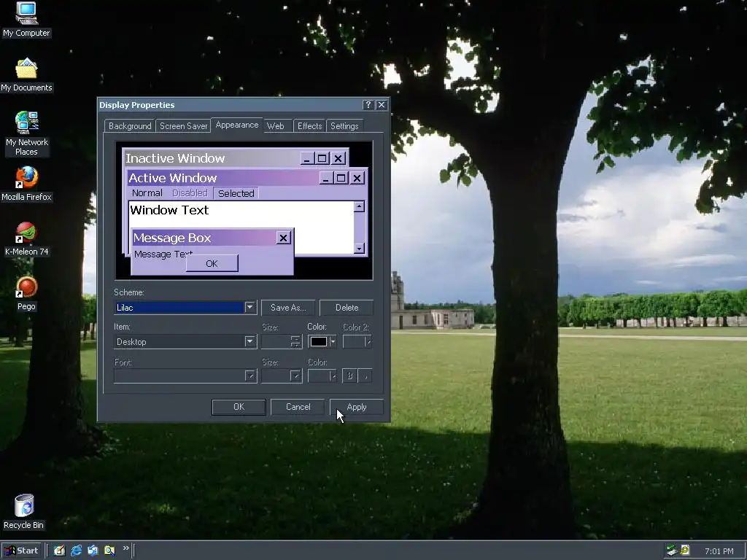Open the Start menu

pyautogui.click(x=22, y=551)
